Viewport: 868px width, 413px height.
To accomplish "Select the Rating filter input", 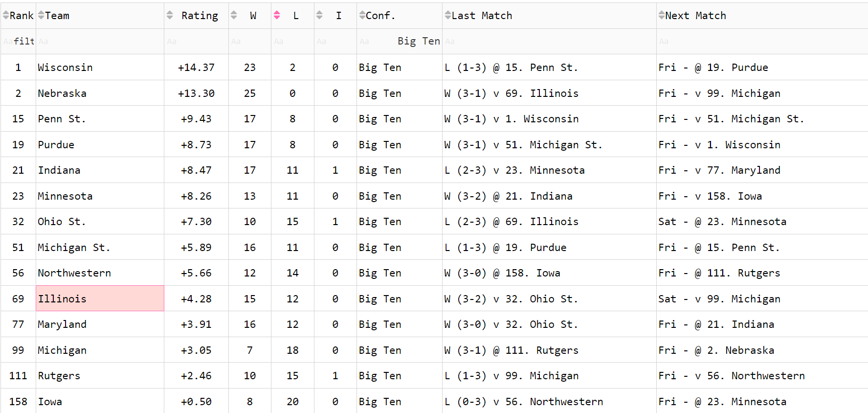I will coord(196,41).
